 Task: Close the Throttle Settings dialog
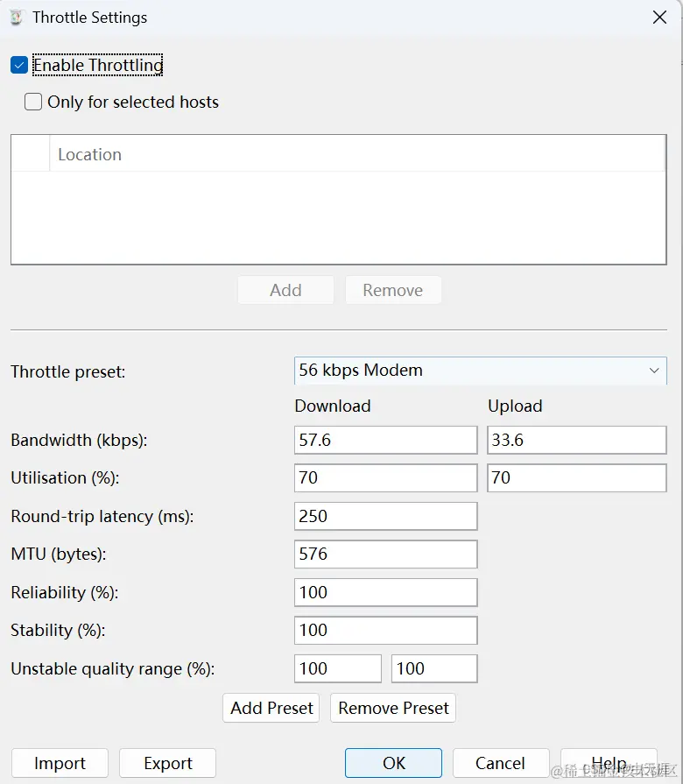pyautogui.click(x=659, y=18)
